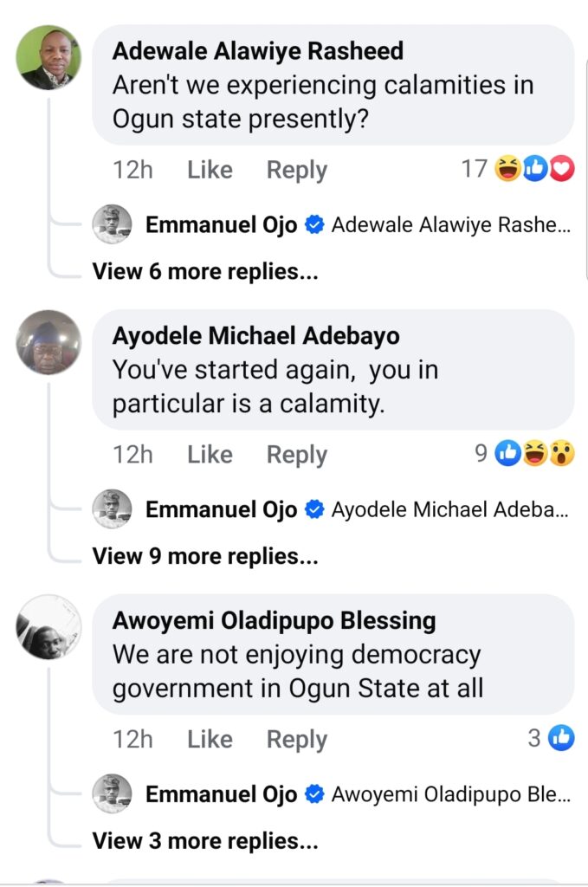Open Ayodele Michael Adebayo's profile picture
The width and height of the screenshot is (588, 887).
[x=48, y=342]
